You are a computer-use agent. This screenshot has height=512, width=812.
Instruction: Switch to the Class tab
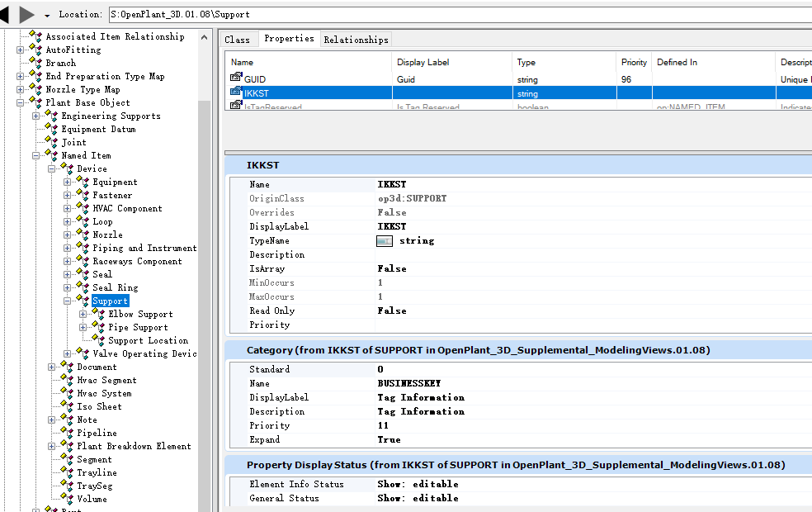238,40
